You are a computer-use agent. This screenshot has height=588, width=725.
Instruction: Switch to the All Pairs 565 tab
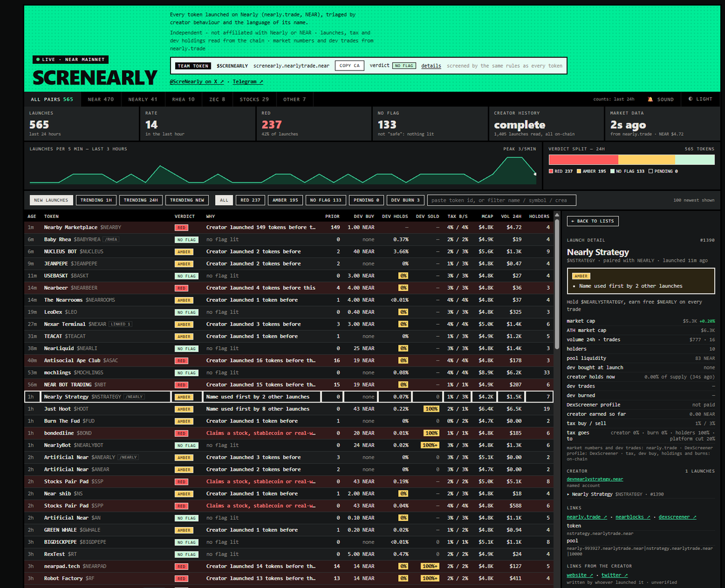52,99
